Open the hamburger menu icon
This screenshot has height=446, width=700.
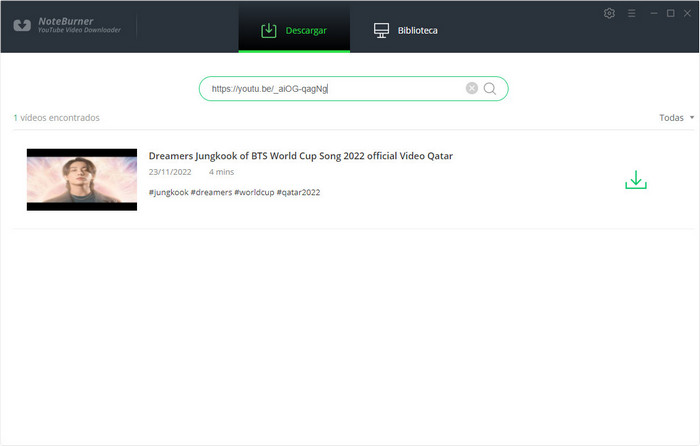pyautogui.click(x=631, y=13)
